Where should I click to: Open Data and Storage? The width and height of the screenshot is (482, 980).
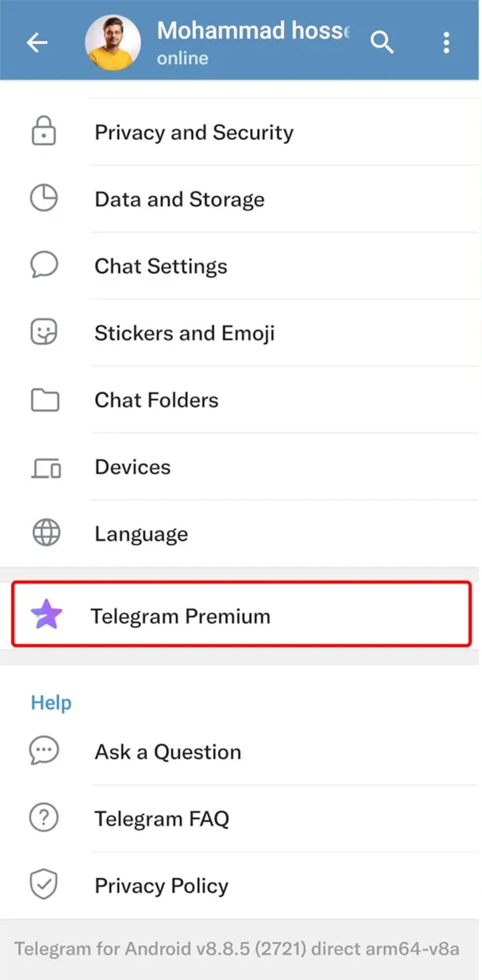(239, 199)
